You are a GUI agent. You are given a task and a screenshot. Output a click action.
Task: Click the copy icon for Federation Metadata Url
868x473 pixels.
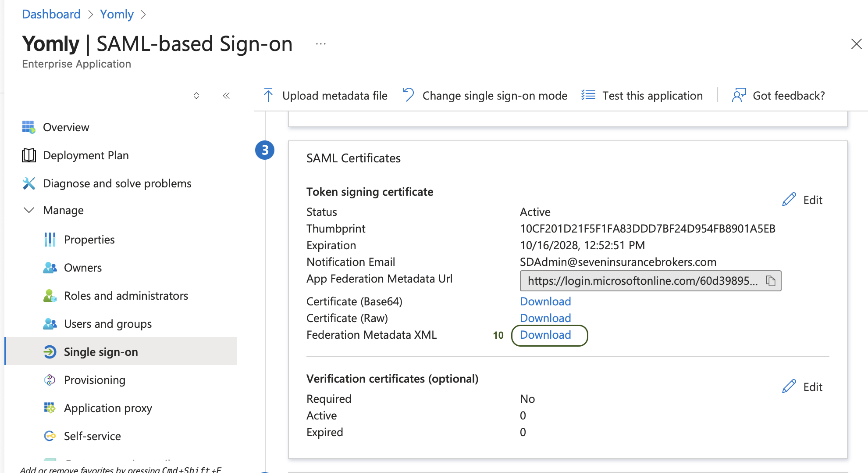[770, 281]
